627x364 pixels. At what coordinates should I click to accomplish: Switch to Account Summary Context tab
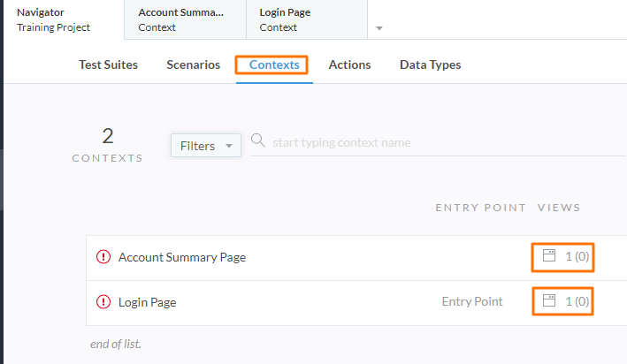click(x=185, y=19)
